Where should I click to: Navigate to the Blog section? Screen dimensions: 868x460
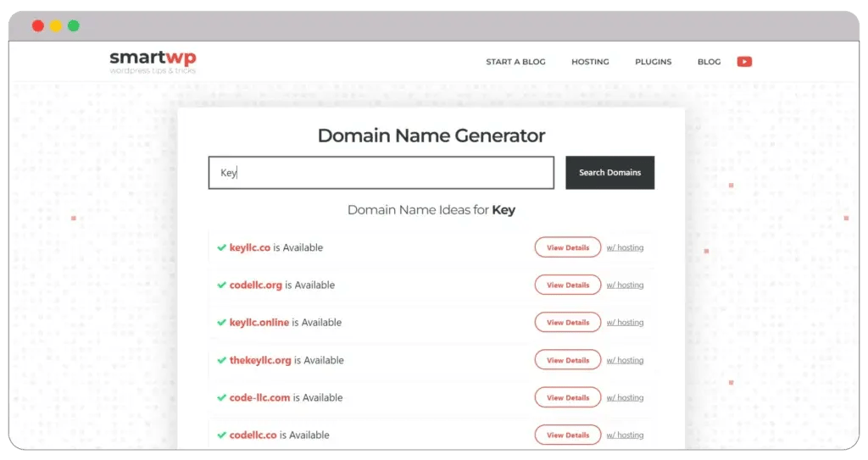coord(709,62)
